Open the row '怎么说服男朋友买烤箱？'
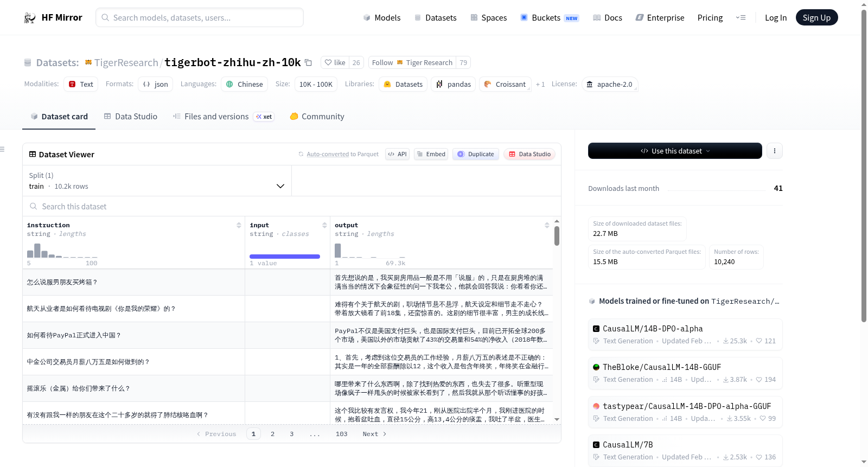Viewport: 868px width, 467px height. point(288,282)
